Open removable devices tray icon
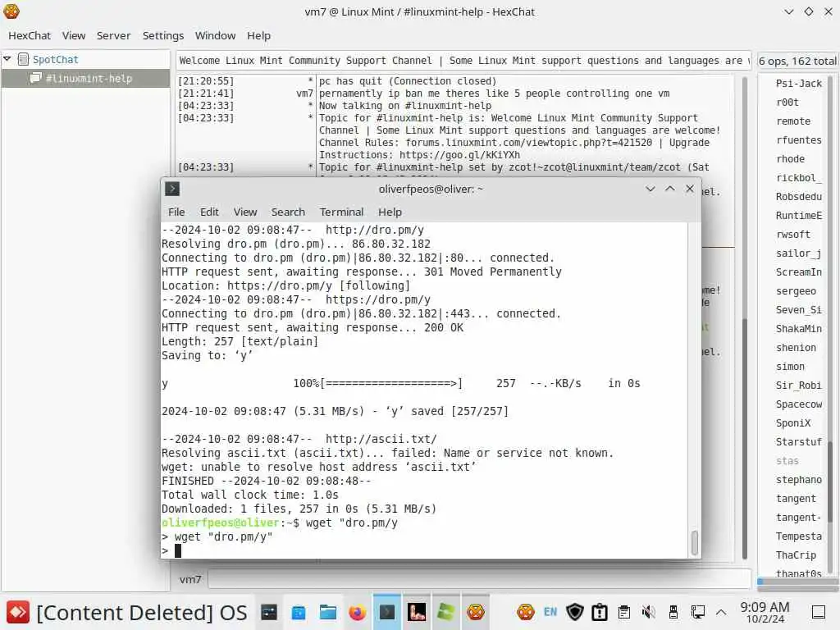 click(673, 612)
